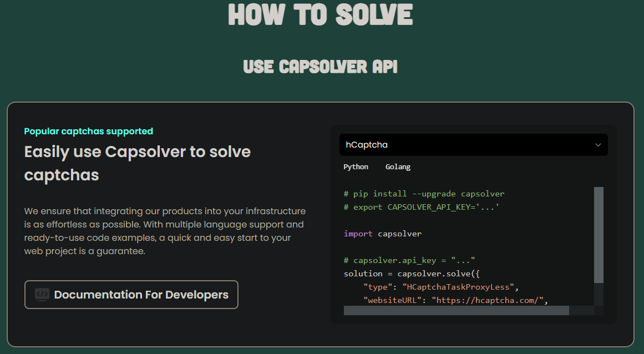Click the Popular captchas supported label

pos(89,132)
